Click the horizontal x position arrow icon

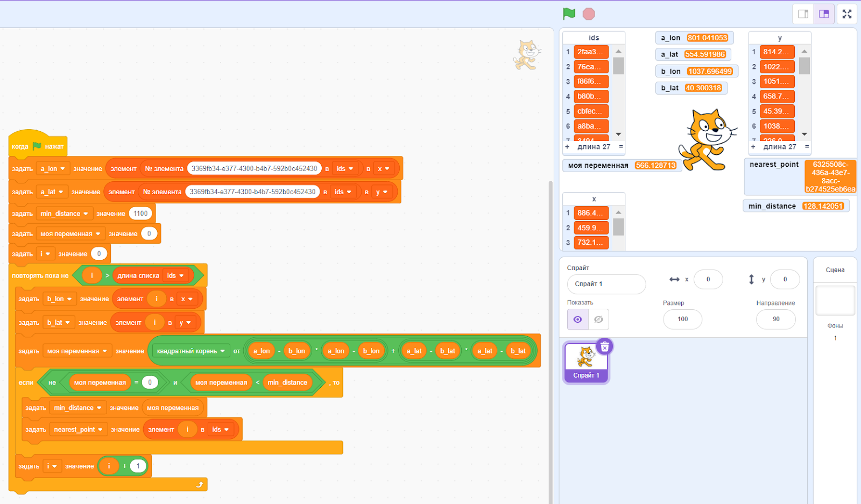tap(674, 279)
